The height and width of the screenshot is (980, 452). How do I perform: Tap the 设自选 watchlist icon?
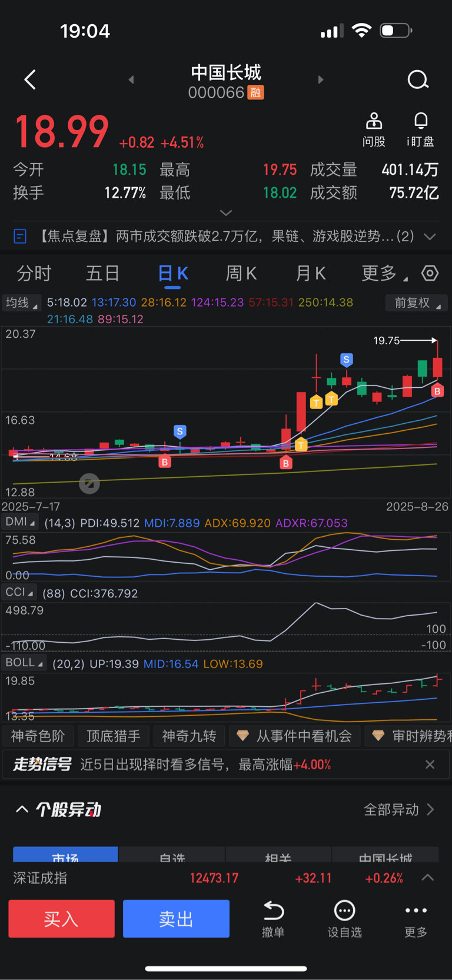tap(344, 918)
